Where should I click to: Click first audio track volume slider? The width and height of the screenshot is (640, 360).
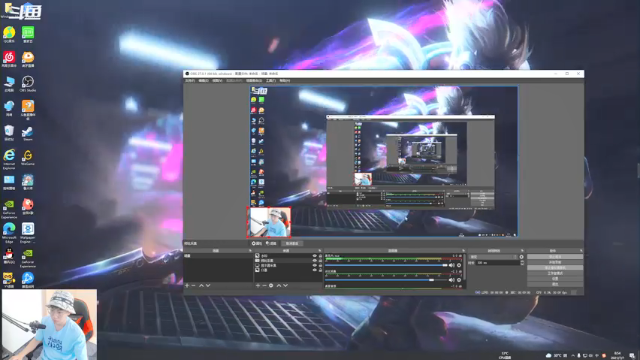click(x=386, y=265)
